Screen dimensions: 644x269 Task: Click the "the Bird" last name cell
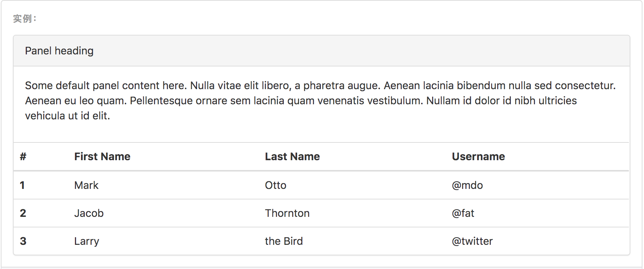(284, 241)
